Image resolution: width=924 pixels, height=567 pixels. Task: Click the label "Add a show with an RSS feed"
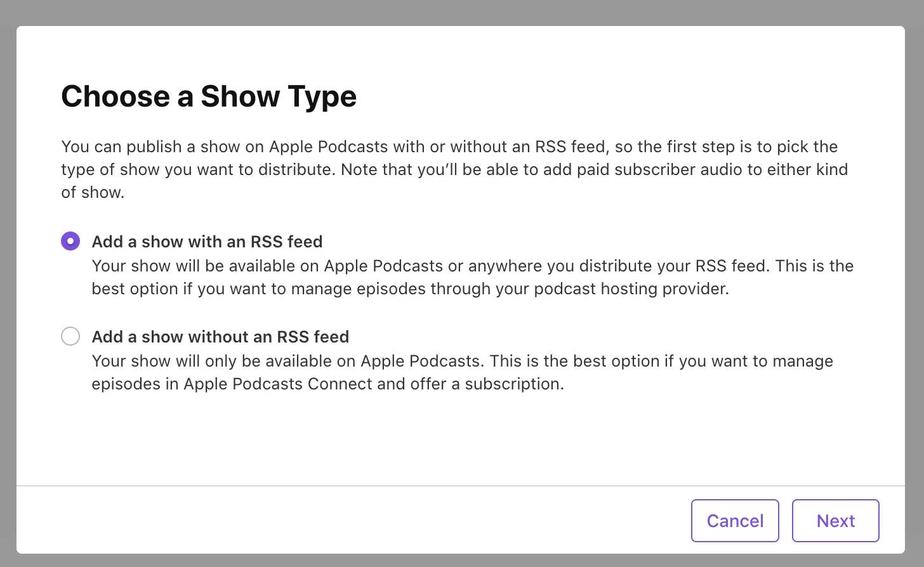tap(207, 242)
